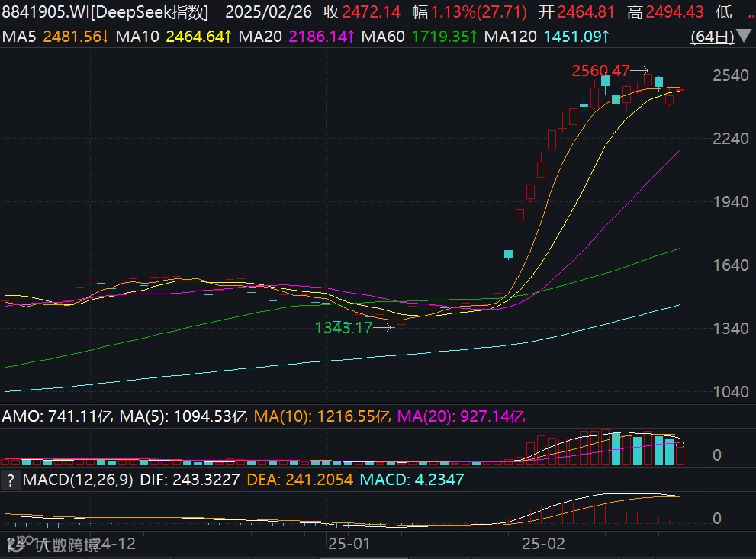756x559 pixels.
Task: Select the 8841905.WI[DeepSeek指数] title
Action: point(105,11)
